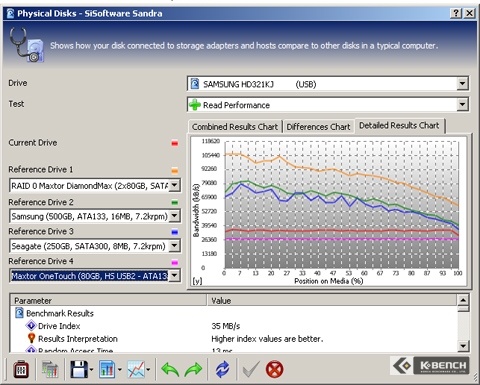The width and height of the screenshot is (480, 385).
Task: Click the floppy disk Save icon
Action: tap(79, 369)
